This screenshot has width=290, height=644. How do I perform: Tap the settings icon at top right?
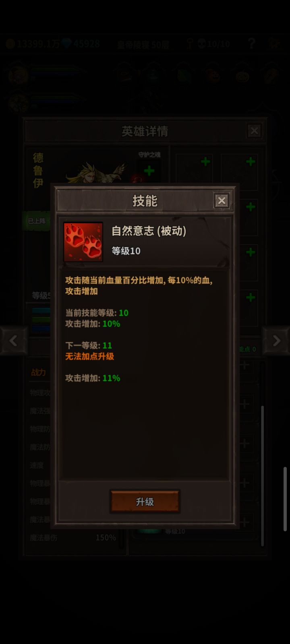point(275,43)
